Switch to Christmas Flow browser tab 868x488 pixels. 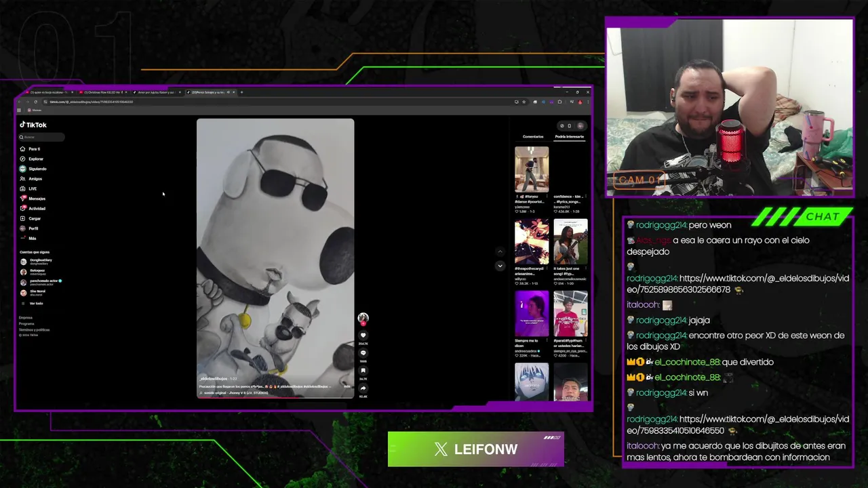[103, 92]
